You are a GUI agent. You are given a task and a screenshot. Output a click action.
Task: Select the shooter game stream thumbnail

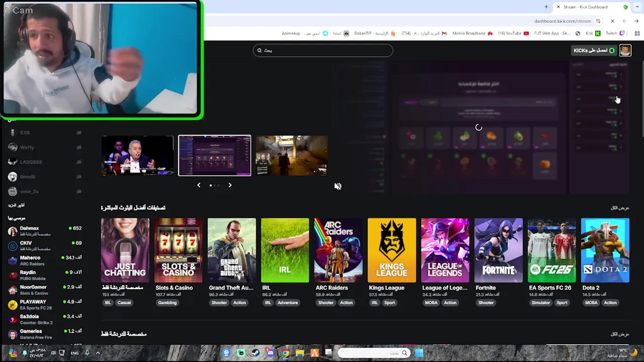[x=292, y=155]
